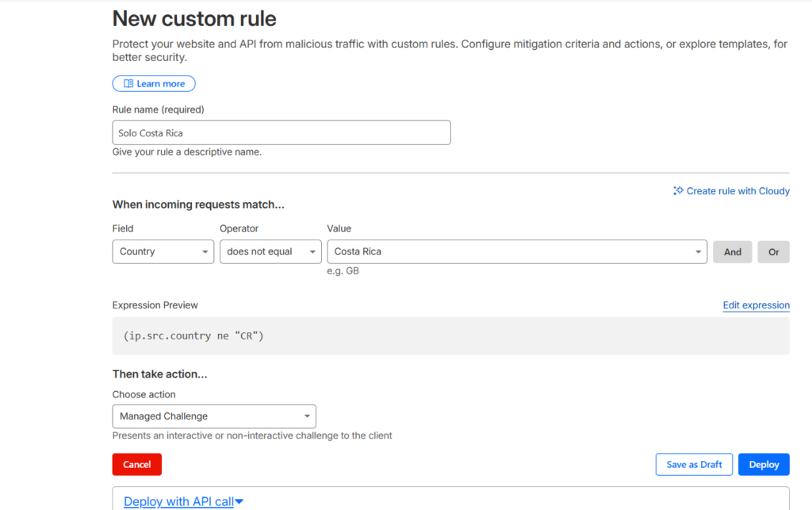The height and width of the screenshot is (510, 812).
Task: Click the 'New custom rule' page heading
Action: pyautogui.click(x=194, y=18)
